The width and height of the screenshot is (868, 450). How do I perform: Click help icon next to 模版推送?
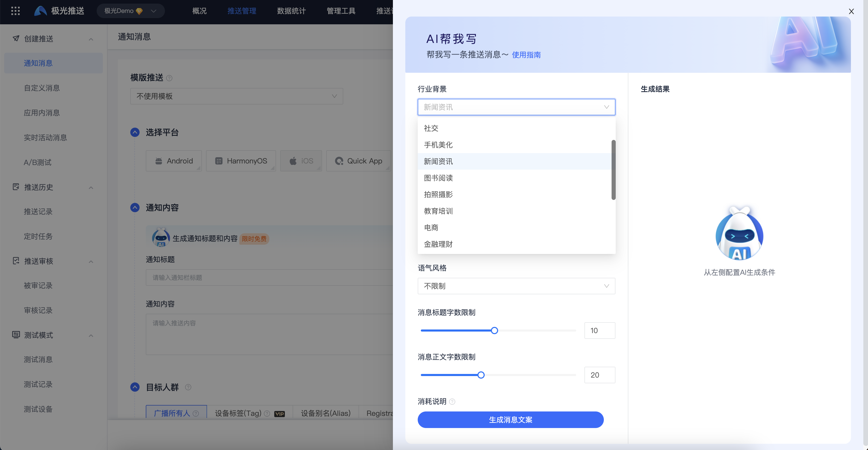tap(170, 78)
